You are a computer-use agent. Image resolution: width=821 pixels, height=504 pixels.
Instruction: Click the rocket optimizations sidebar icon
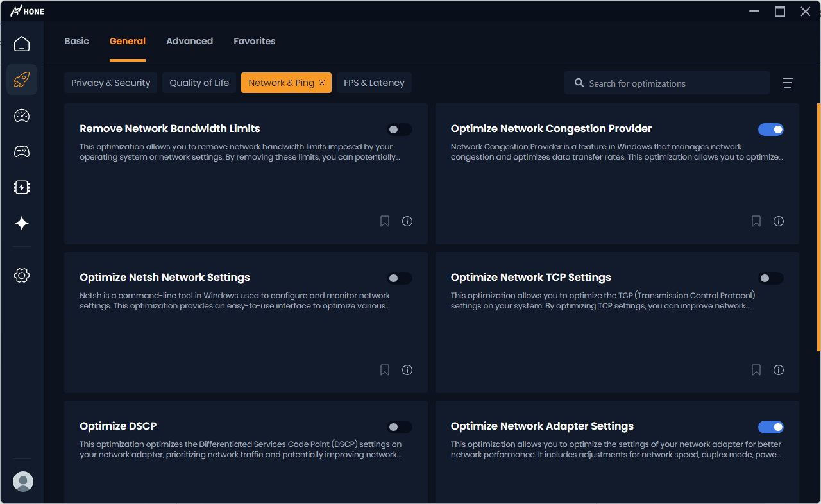coord(22,80)
